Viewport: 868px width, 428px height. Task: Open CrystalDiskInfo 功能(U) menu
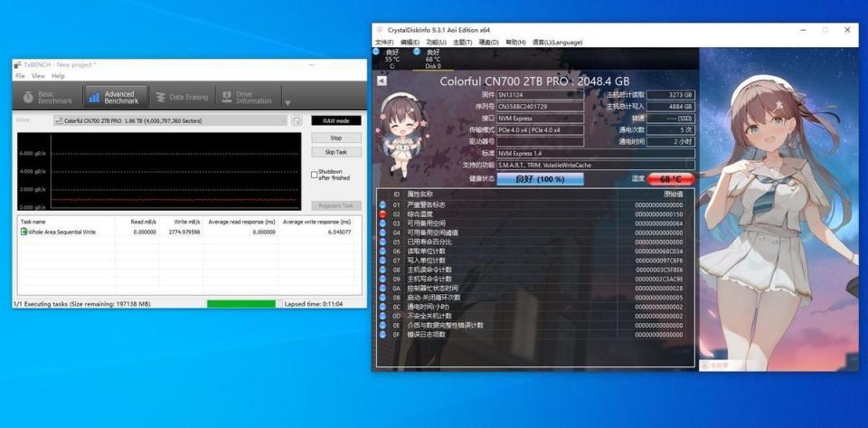(436, 43)
